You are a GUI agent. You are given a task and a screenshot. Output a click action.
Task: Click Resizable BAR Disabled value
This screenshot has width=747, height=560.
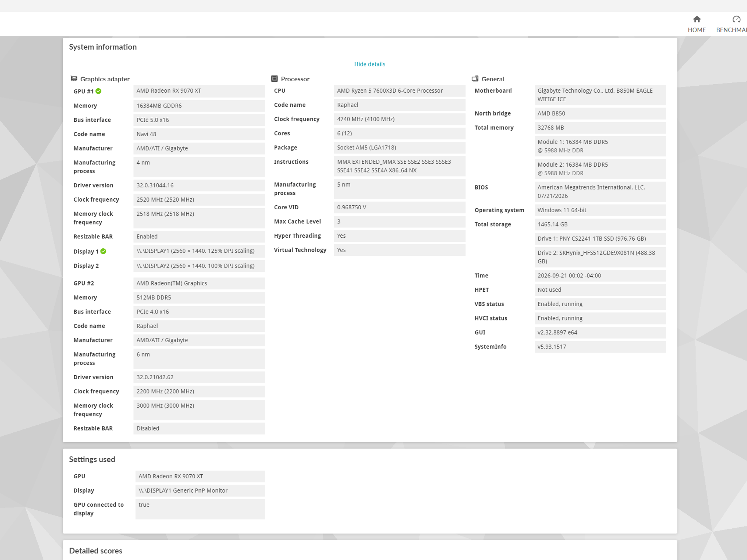(x=199, y=428)
